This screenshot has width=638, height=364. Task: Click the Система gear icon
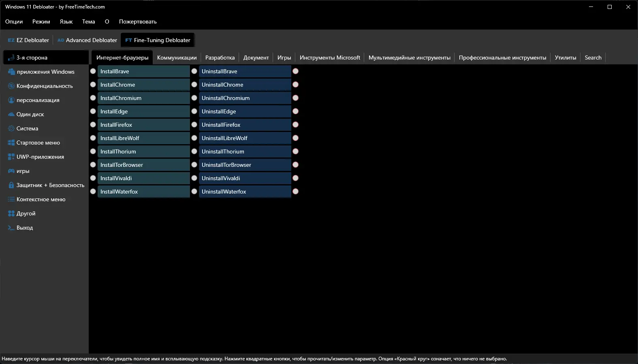pyautogui.click(x=11, y=128)
